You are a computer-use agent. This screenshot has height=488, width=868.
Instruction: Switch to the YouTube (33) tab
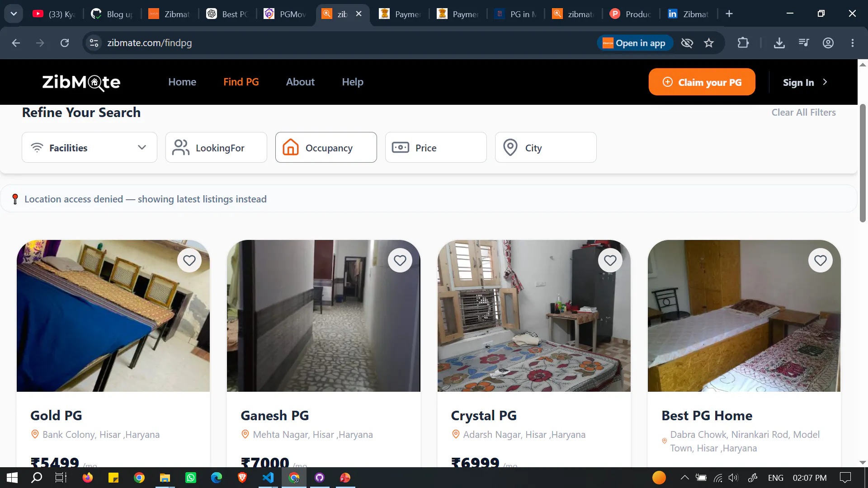click(54, 14)
